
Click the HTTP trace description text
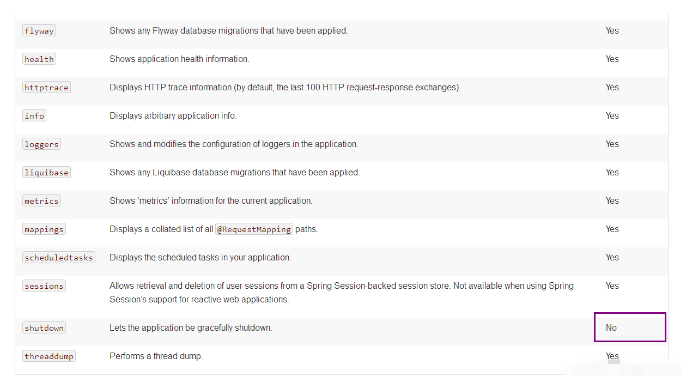pyautogui.click(x=284, y=87)
